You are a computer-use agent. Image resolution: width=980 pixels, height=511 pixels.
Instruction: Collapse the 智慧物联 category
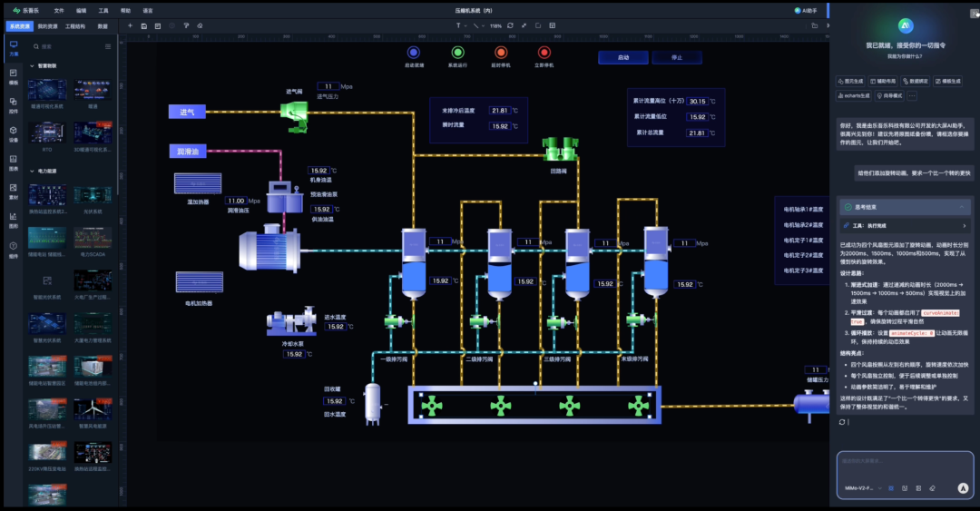(x=32, y=65)
